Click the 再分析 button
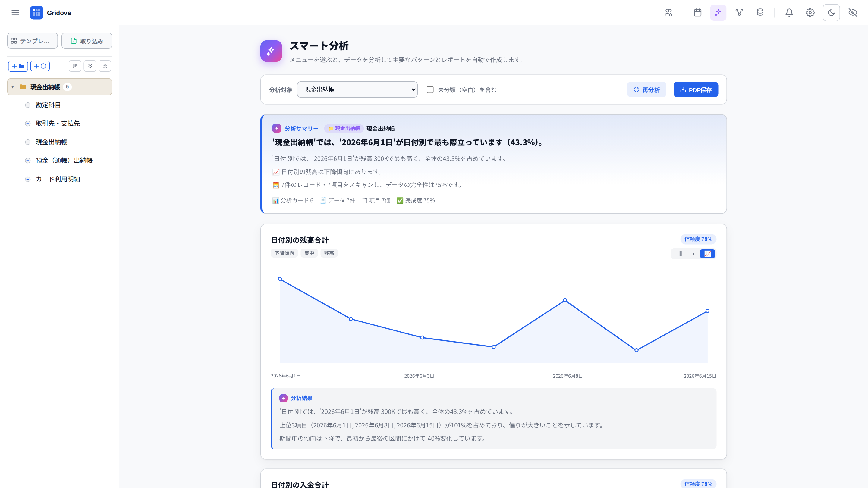The width and height of the screenshot is (868, 488). [646, 89]
